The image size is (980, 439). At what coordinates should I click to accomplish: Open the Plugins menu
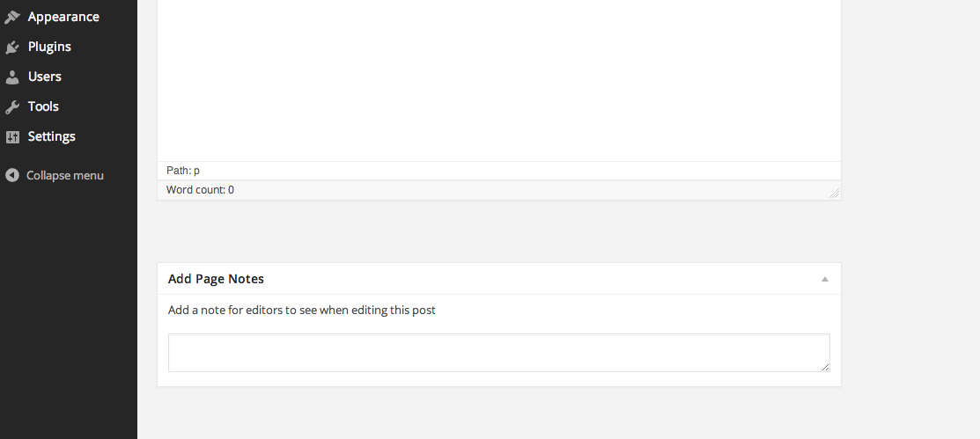49,47
